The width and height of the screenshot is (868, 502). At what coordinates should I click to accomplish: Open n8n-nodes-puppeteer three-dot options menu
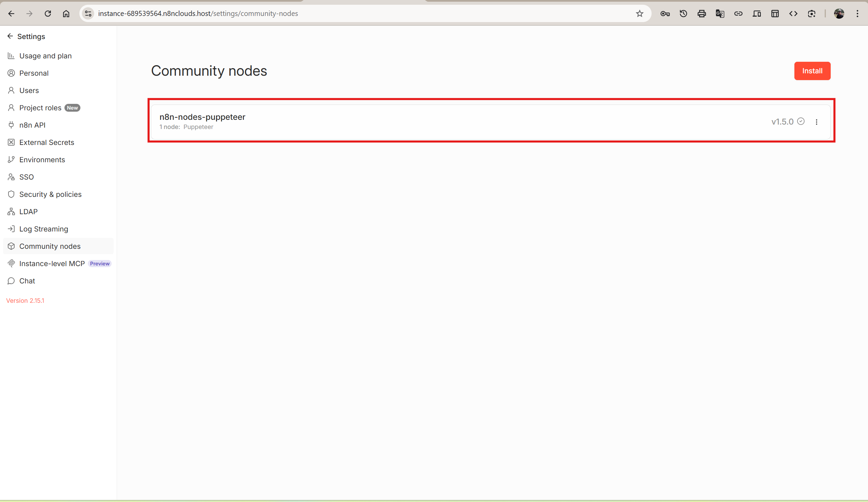816,122
